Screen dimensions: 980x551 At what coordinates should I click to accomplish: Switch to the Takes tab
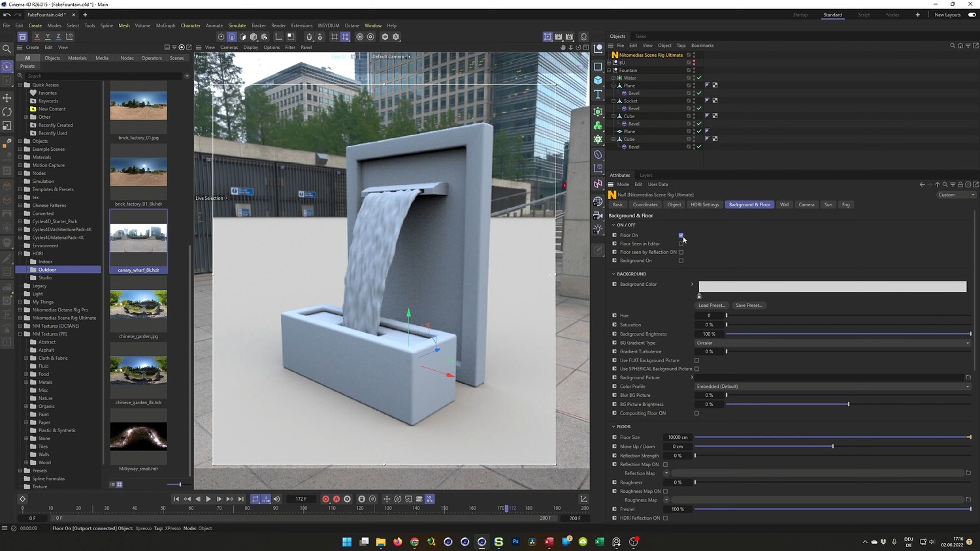click(641, 37)
